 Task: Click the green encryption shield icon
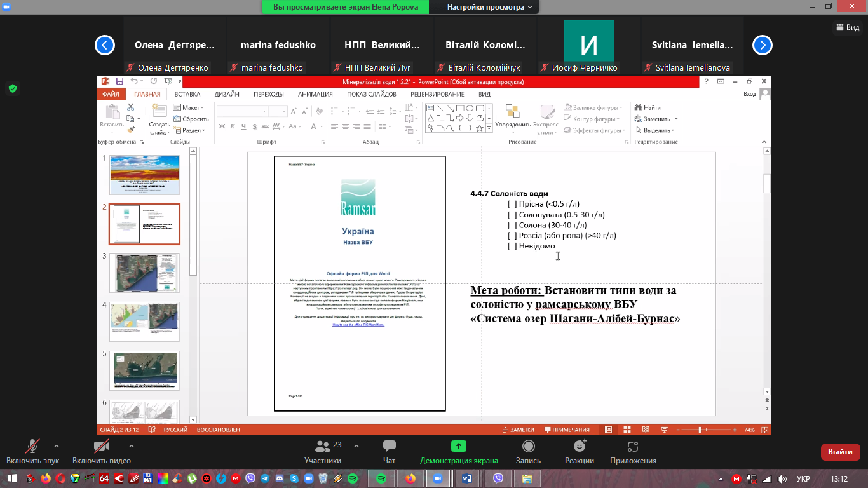click(12, 88)
